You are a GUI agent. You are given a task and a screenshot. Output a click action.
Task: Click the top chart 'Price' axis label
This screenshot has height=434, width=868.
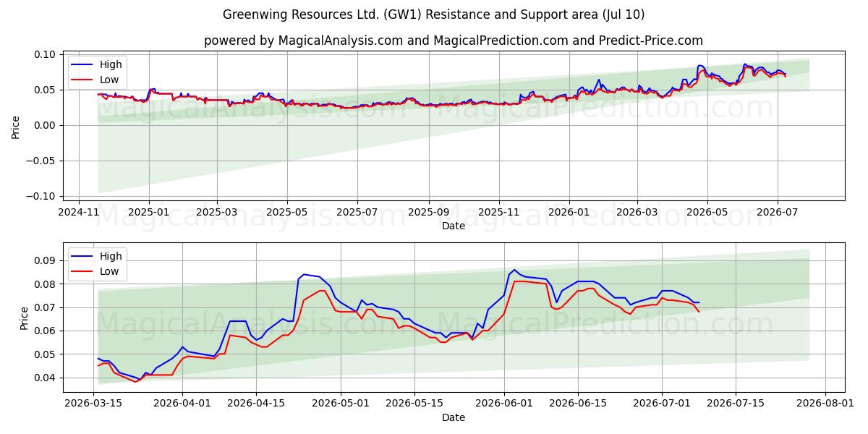[16, 126]
